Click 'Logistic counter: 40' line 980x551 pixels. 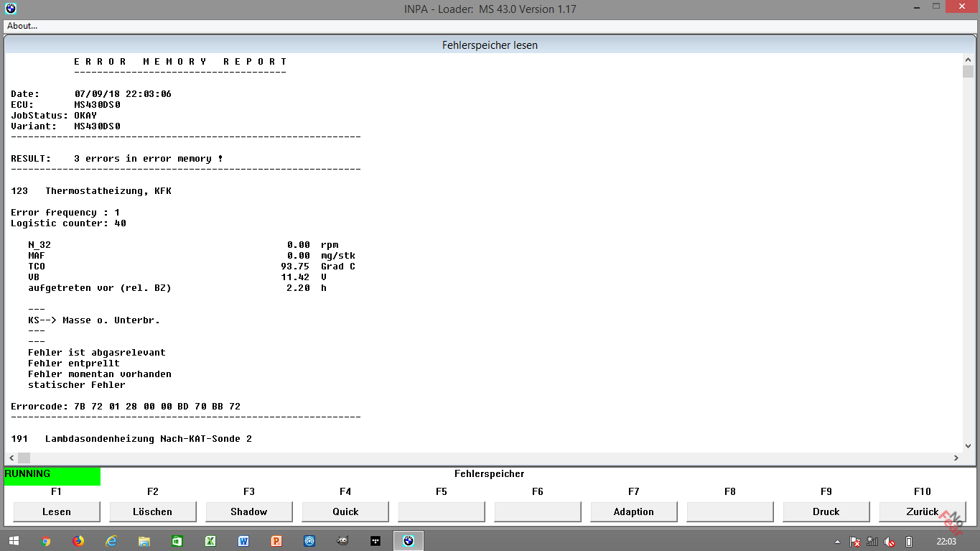click(x=68, y=223)
